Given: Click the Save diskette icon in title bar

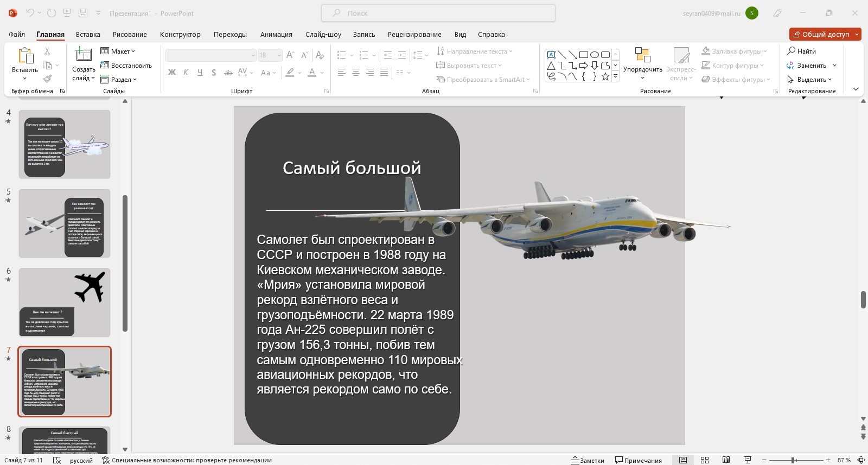Looking at the screenshot, I should [x=83, y=13].
